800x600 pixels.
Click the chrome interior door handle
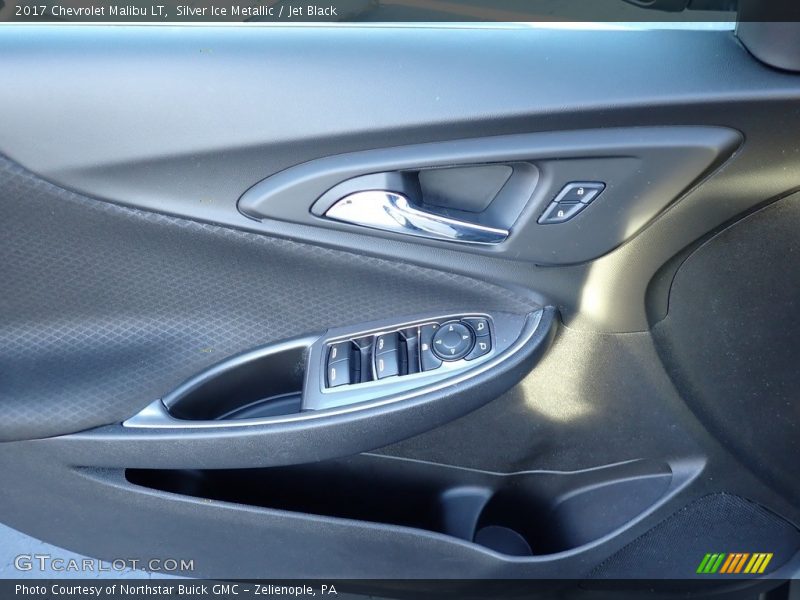[x=412, y=214]
